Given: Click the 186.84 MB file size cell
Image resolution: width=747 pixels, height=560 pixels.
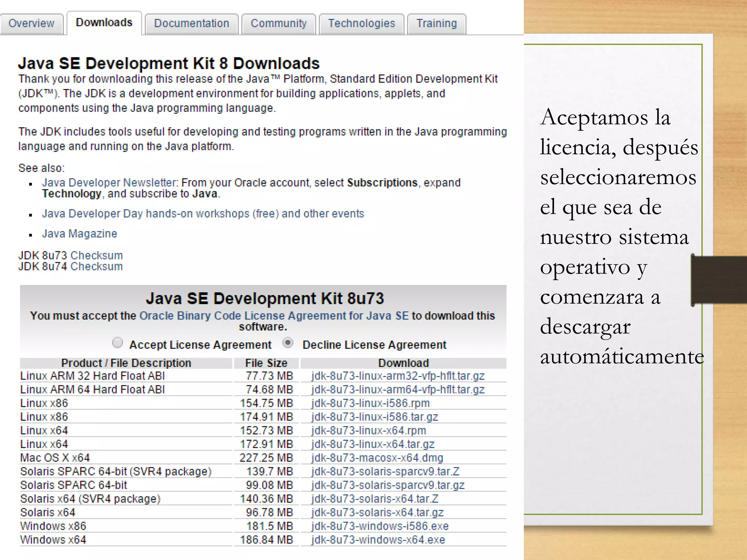Looking at the screenshot, I should (266, 540).
